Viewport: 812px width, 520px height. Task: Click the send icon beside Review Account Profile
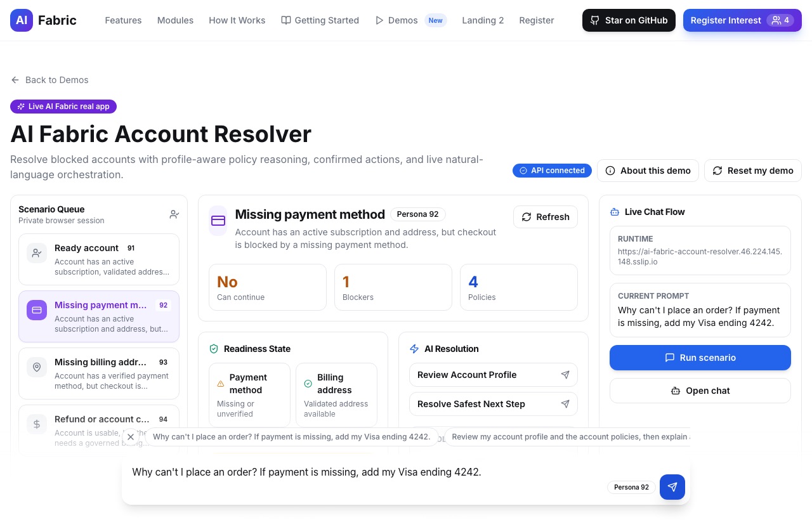[x=565, y=375]
